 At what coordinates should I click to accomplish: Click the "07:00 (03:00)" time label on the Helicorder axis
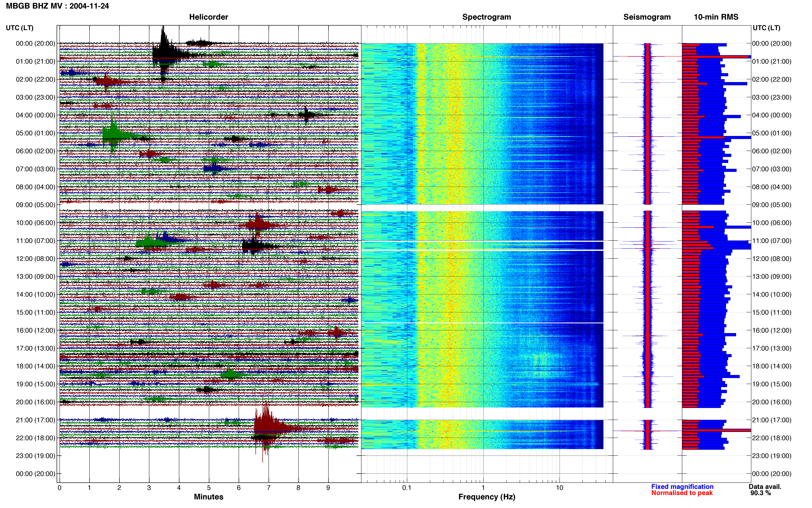[35, 169]
